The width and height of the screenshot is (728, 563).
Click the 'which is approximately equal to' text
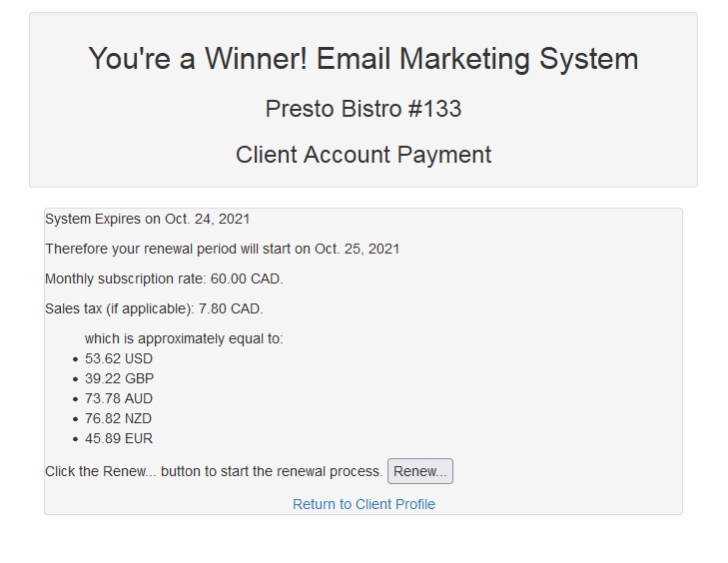coord(184,338)
